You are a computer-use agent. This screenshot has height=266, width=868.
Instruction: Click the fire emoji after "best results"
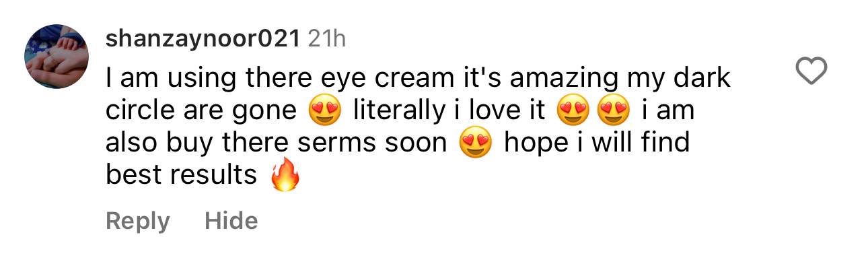pos(285,175)
